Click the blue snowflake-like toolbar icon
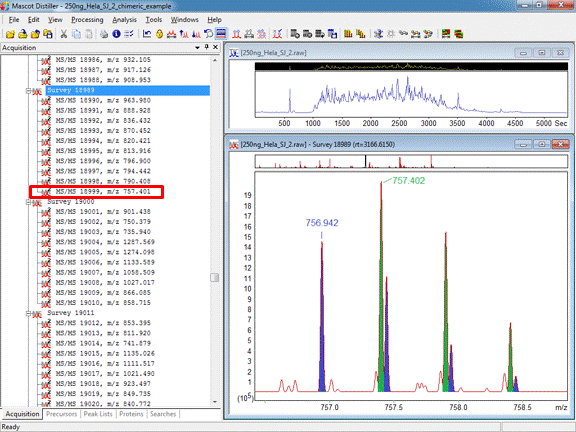Screen dimensions: 576x432 [378, 34]
